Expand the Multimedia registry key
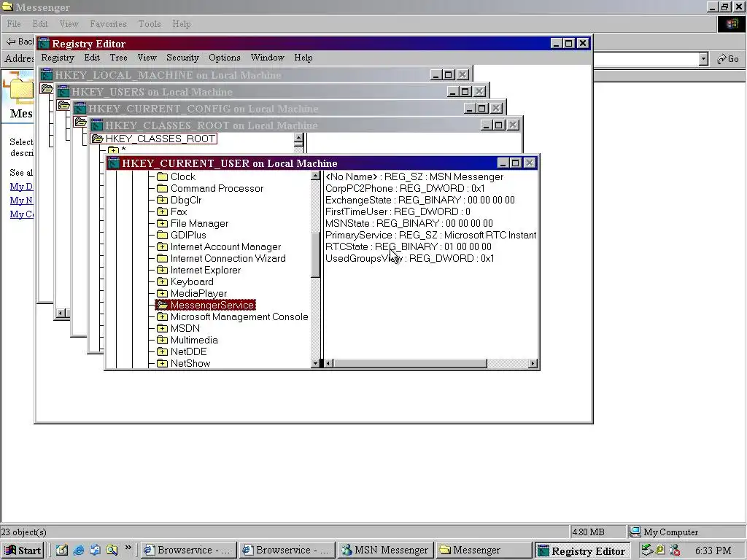 163,340
